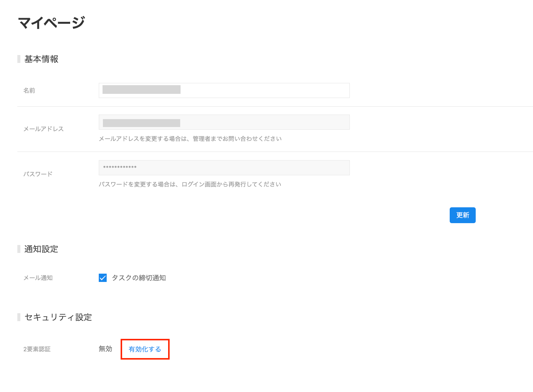Click the masked パスワード field
Screen dimensions: 533x392
[x=224, y=168]
